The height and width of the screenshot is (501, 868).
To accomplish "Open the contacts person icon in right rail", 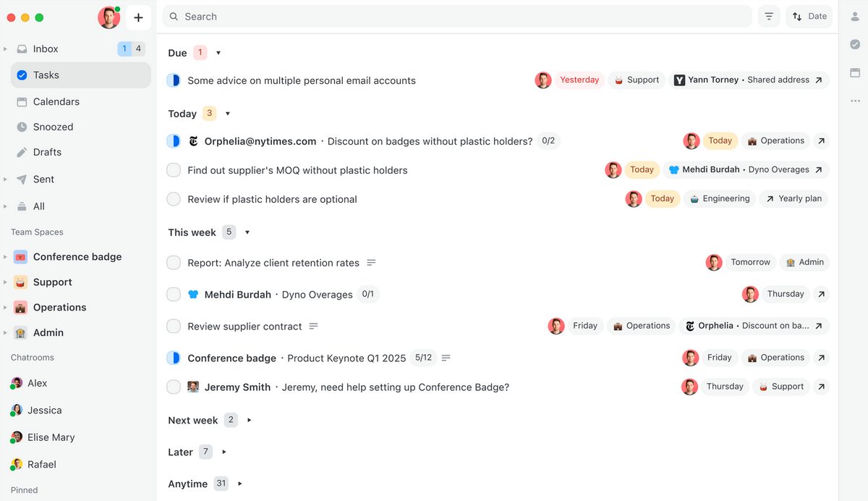I will click(855, 17).
